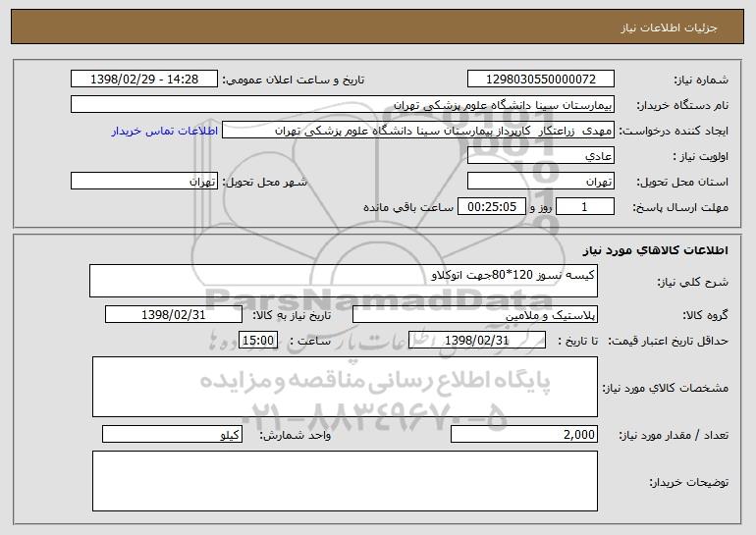
Task: Click the label تاریخ و ساعت اعلان عمومی
Action: point(294,80)
